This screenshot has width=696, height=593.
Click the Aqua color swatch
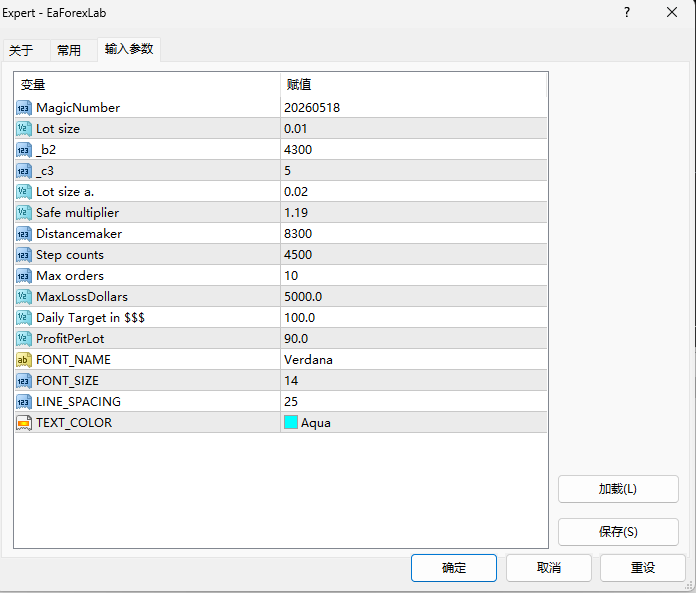click(x=291, y=422)
